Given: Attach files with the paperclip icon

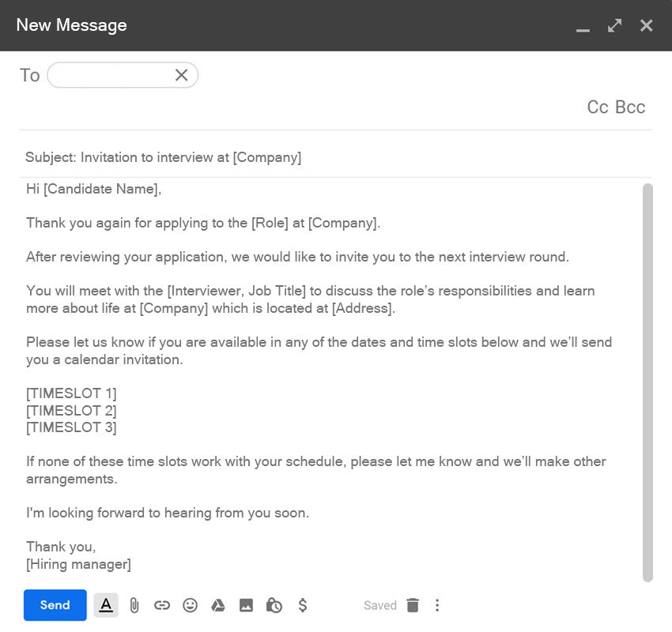Looking at the screenshot, I should click(134, 605).
